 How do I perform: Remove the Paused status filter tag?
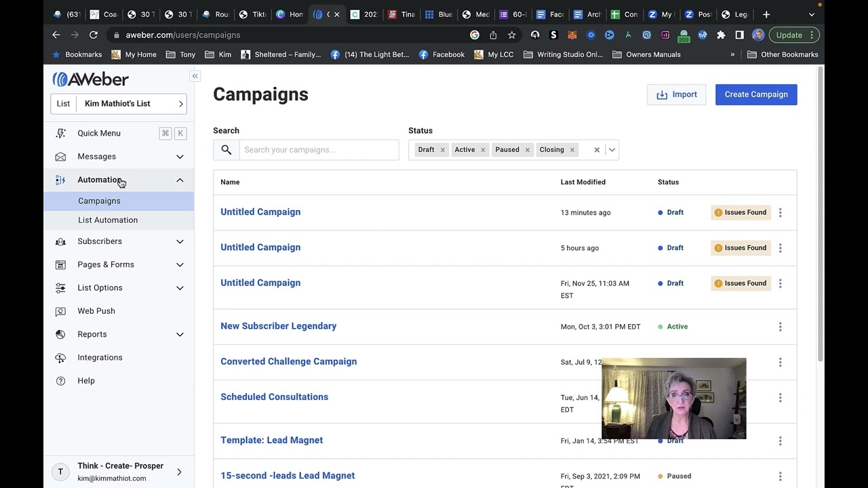tap(527, 150)
